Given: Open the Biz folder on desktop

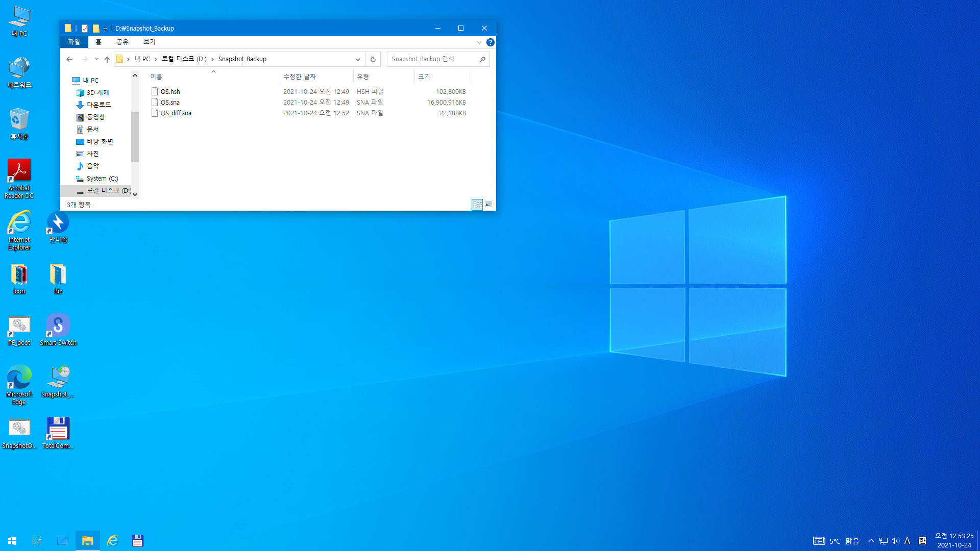Looking at the screenshot, I should 58,279.
